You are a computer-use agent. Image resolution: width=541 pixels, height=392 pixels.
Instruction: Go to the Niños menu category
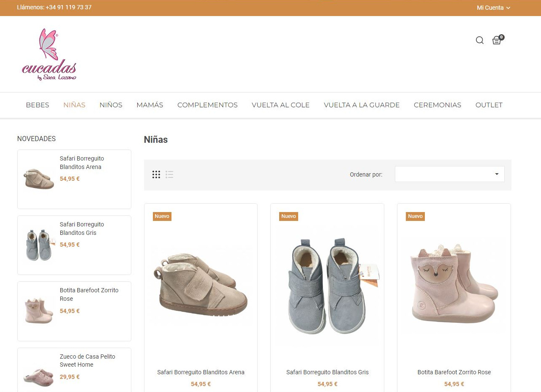(111, 105)
